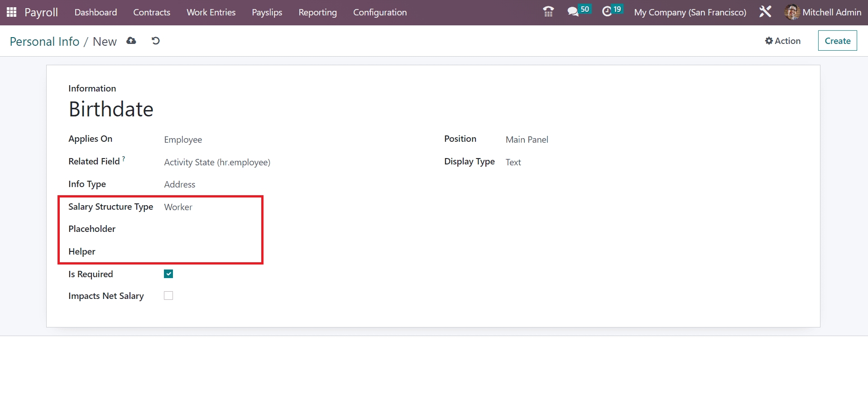Click the discard changes undo icon
This screenshot has height=409, width=868.
click(156, 41)
